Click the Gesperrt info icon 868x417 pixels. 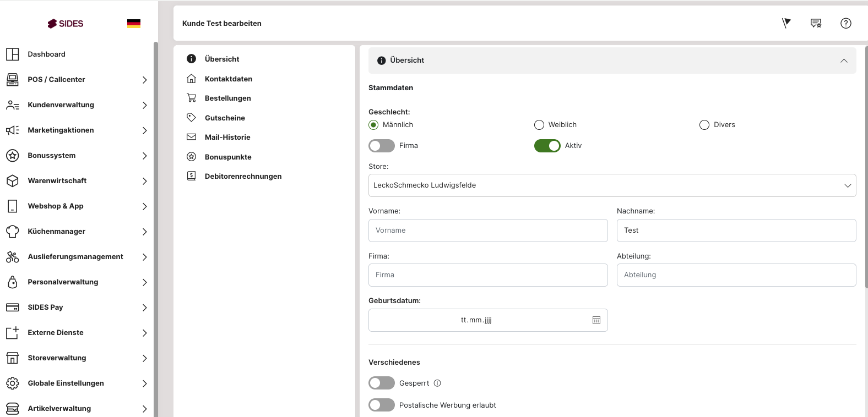(x=437, y=383)
